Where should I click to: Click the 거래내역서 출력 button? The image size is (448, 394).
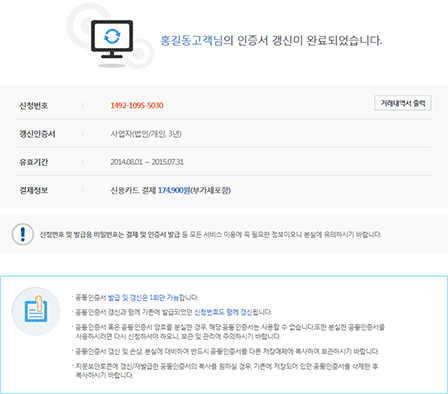pyautogui.click(x=403, y=103)
